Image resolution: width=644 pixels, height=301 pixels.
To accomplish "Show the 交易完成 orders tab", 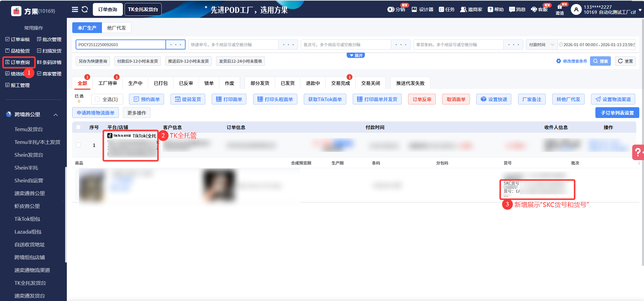I will pyautogui.click(x=341, y=83).
